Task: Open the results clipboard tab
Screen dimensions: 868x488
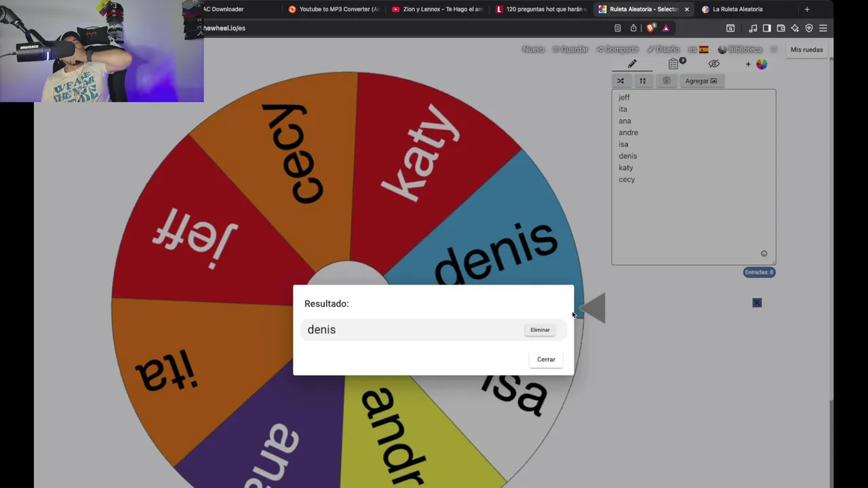Action: pyautogui.click(x=673, y=64)
